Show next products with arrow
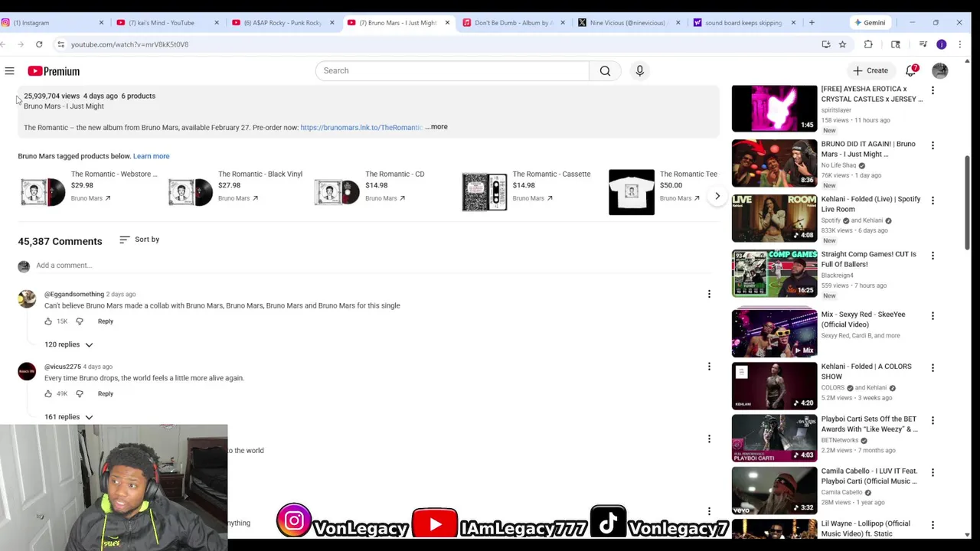980x551 pixels. [x=717, y=196]
